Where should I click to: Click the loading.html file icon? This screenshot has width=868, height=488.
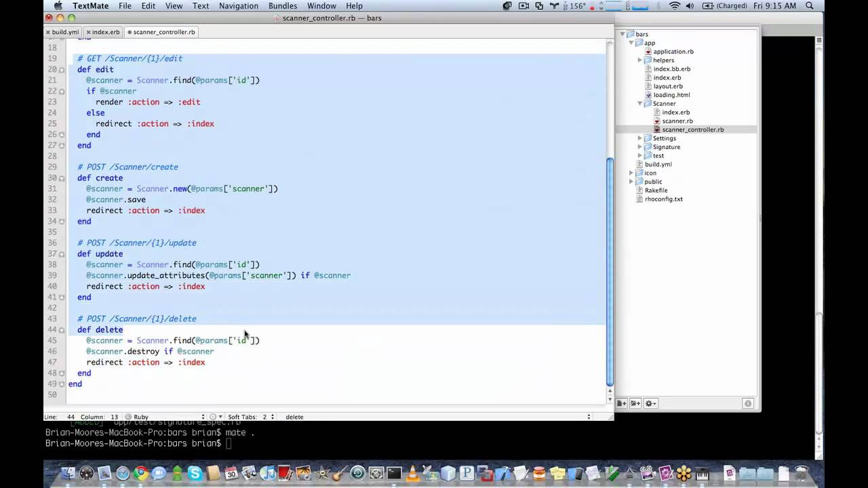point(648,95)
